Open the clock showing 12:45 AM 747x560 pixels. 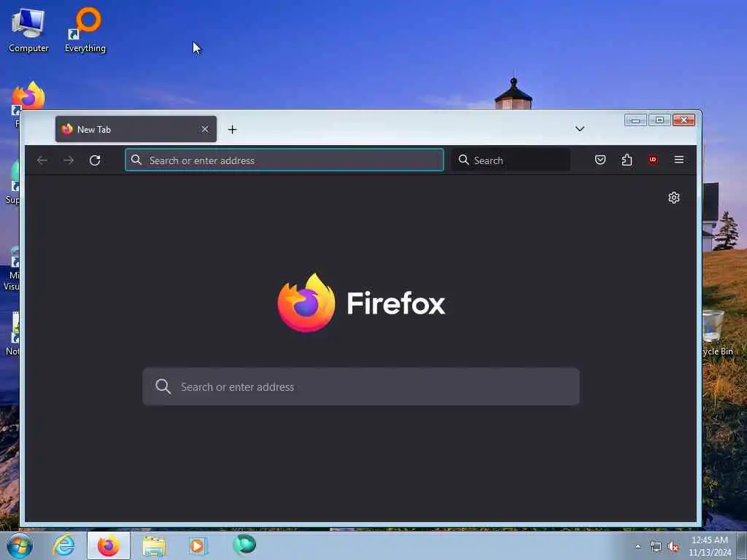coord(709,546)
